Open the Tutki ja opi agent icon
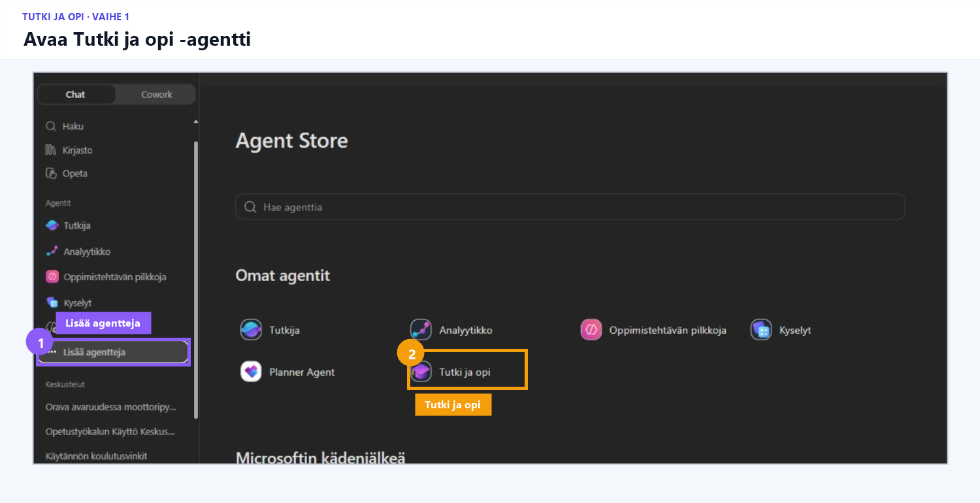 (x=421, y=372)
